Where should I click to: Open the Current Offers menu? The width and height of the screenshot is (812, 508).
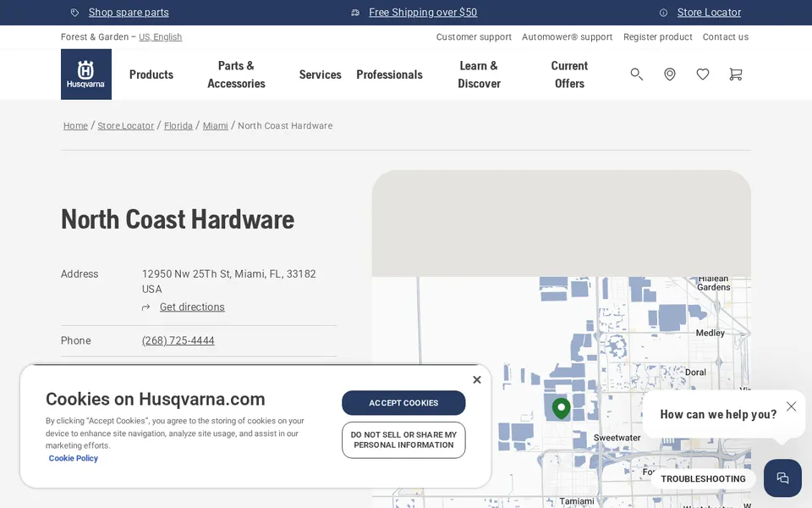coord(569,75)
